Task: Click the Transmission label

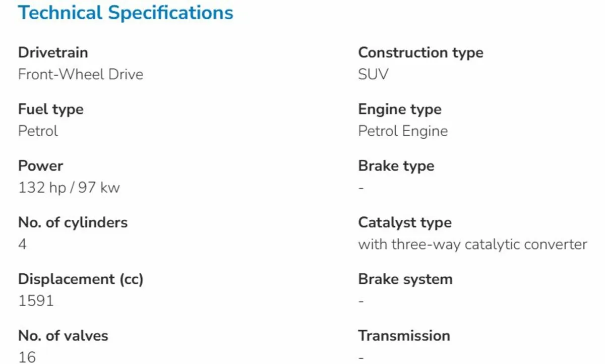Action: pos(404,336)
